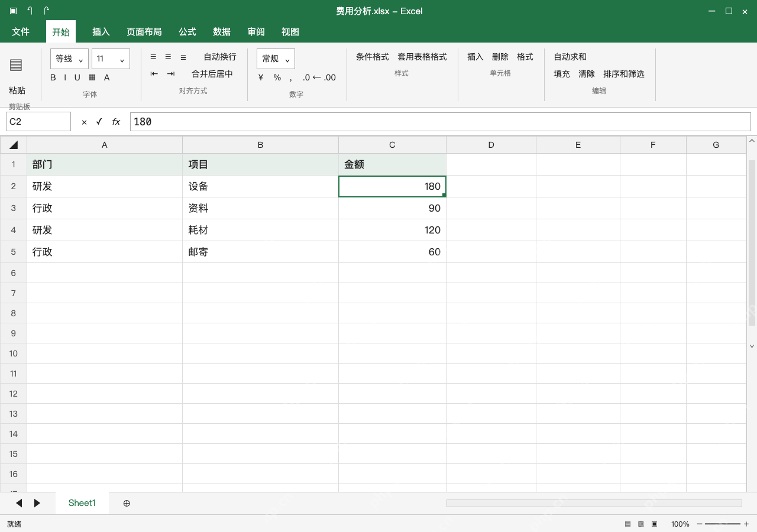Open the 套用表格格式 gallery
The height and width of the screenshot is (532, 757).
point(422,57)
